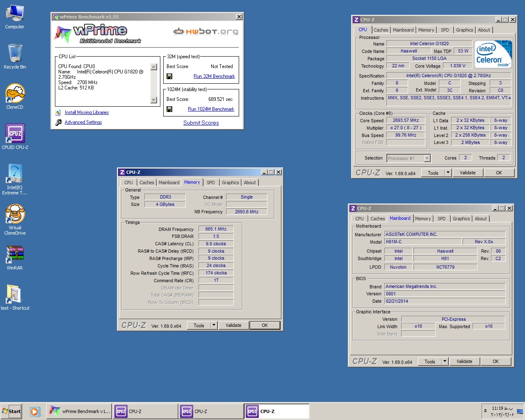Open Memory tab in Mainboard window
Image resolution: width=525 pixels, height=420 pixels.
pos(423,219)
